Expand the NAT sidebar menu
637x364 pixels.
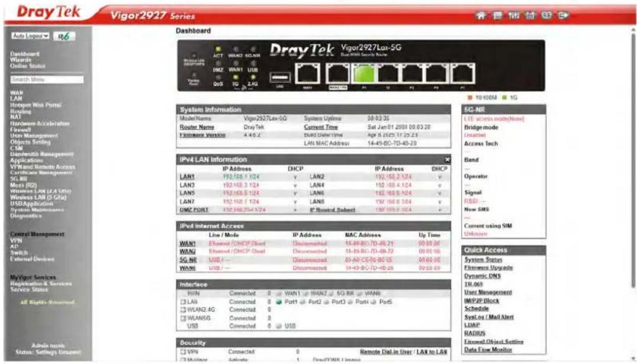tap(15, 117)
